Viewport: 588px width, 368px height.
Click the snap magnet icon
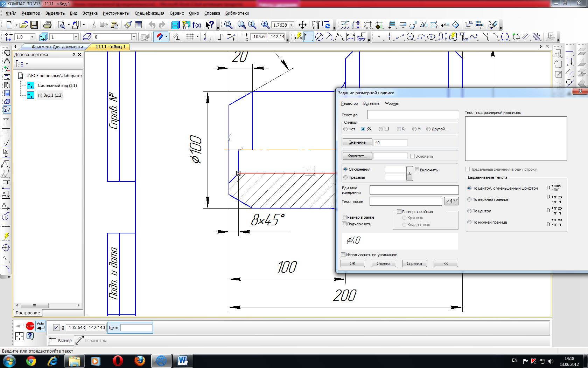tap(159, 37)
